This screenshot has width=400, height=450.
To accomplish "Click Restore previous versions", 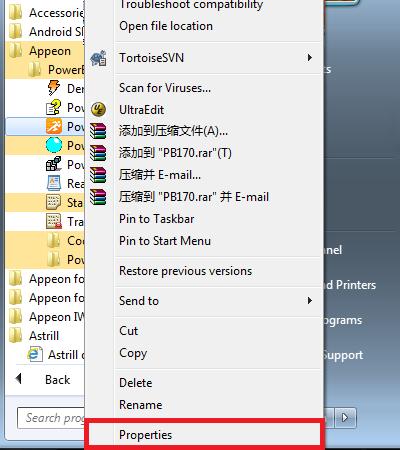I will (x=186, y=271).
